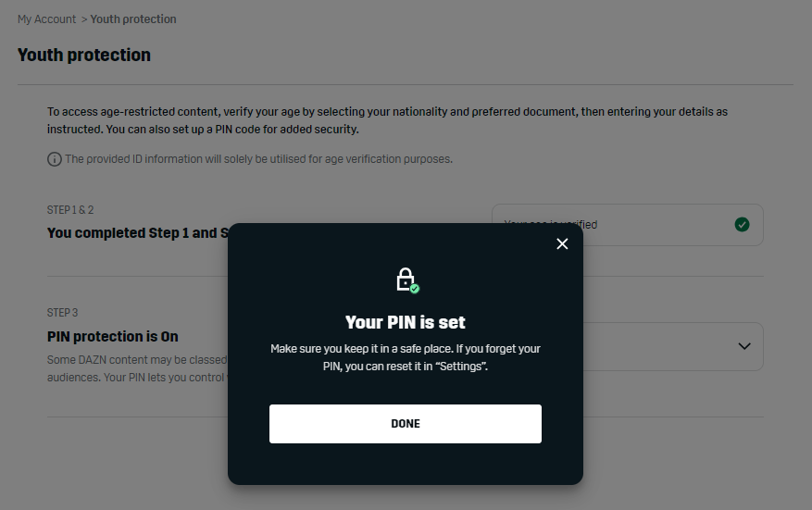
Task: Click the ID information usage notice text
Action: coord(258,159)
